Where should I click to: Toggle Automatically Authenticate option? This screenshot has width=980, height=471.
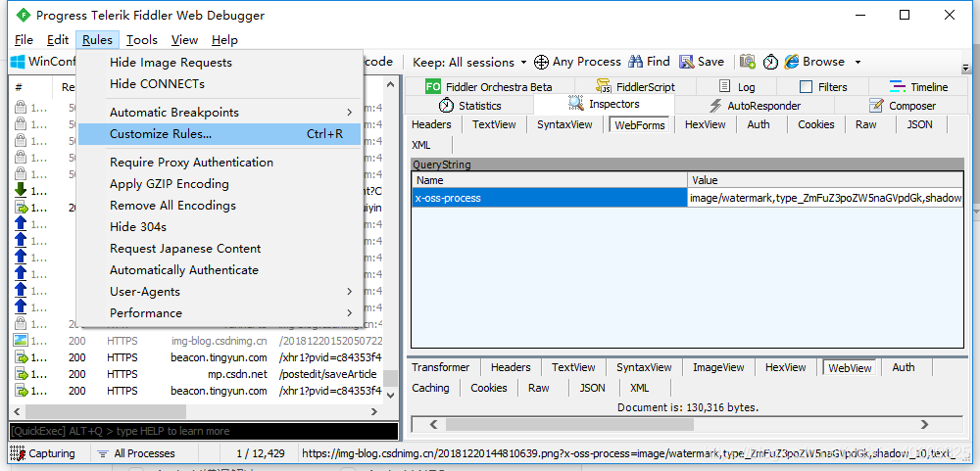click(x=220, y=270)
